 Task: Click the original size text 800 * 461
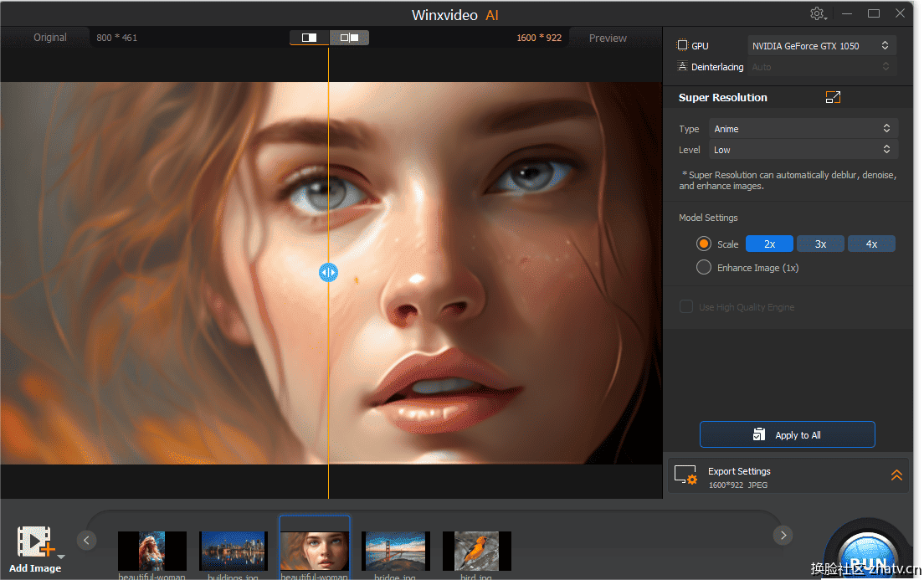pyautogui.click(x=116, y=38)
